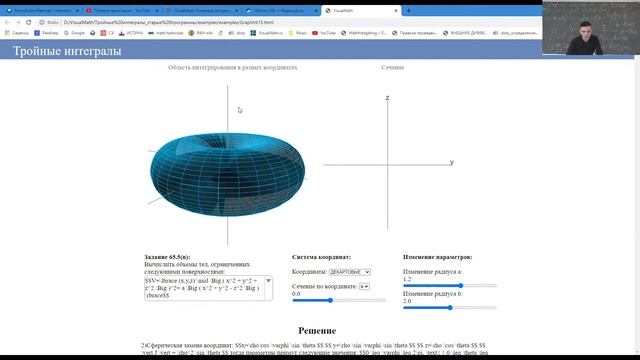This screenshot has height=360, width=640.
Task: Open the Правила проведен bookmark
Action: pyautogui.click(x=414, y=33)
